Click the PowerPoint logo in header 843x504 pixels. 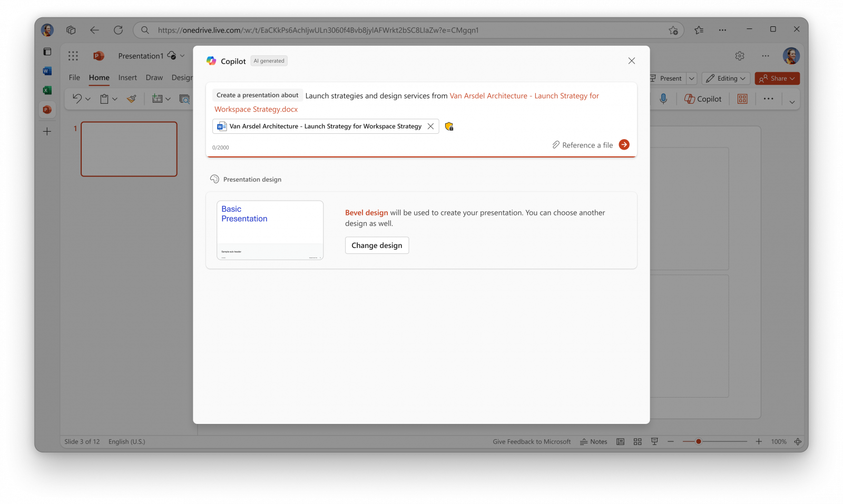(98, 56)
